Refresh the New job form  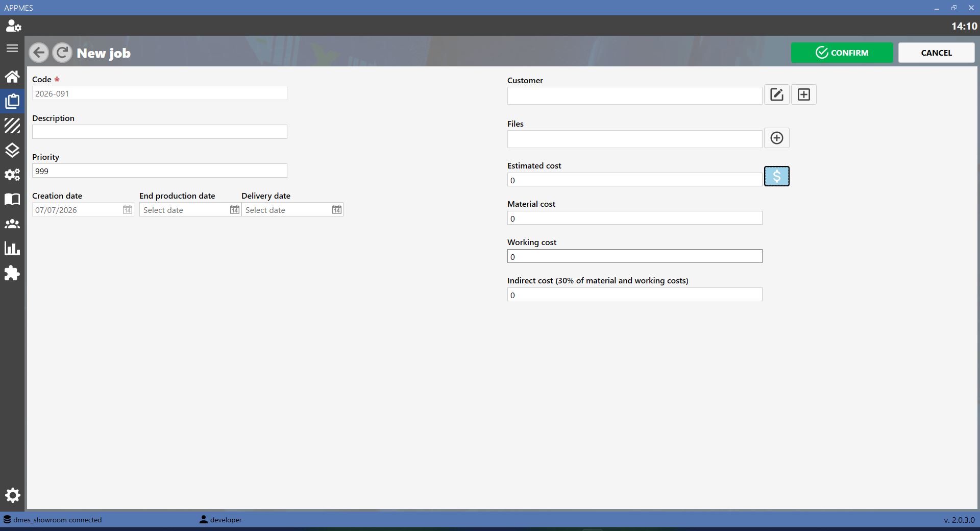[62, 53]
